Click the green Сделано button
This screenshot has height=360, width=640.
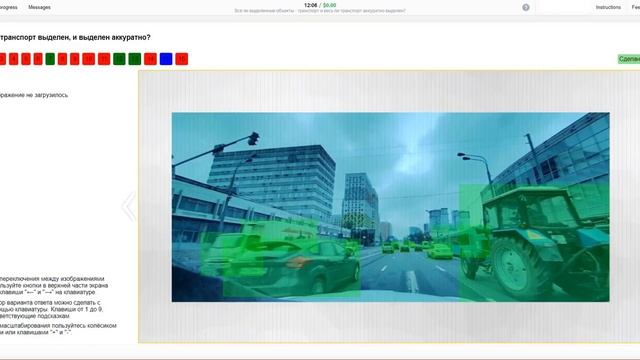click(629, 59)
